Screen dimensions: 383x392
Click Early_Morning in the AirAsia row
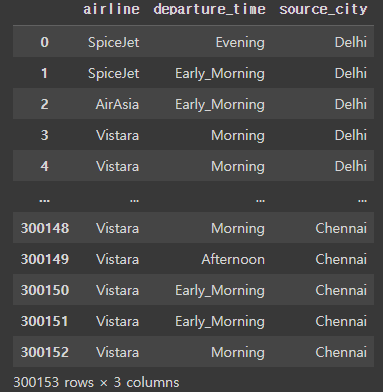click(x=220, y=104)
